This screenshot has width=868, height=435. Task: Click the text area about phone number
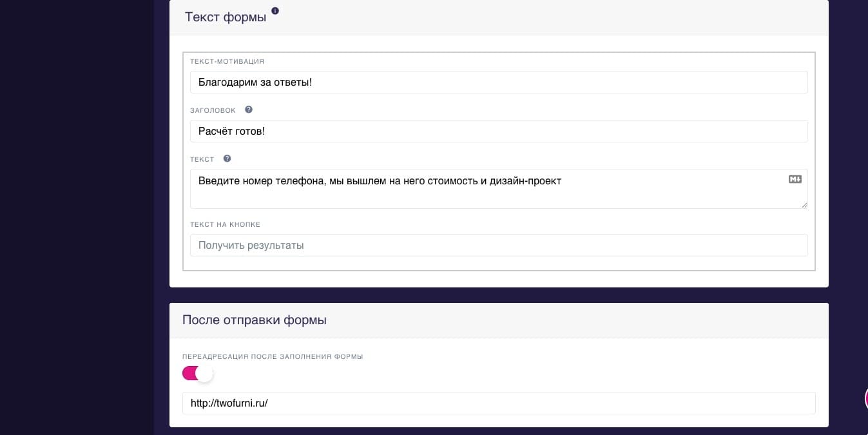click(499, 189)
